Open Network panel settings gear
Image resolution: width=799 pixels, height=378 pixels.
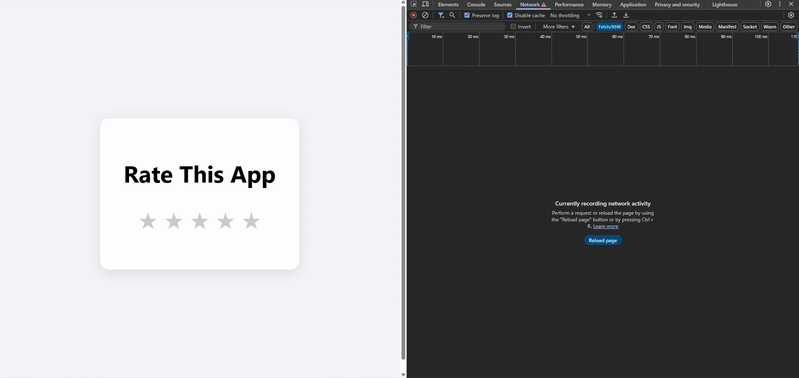click(x=791, y=15)
